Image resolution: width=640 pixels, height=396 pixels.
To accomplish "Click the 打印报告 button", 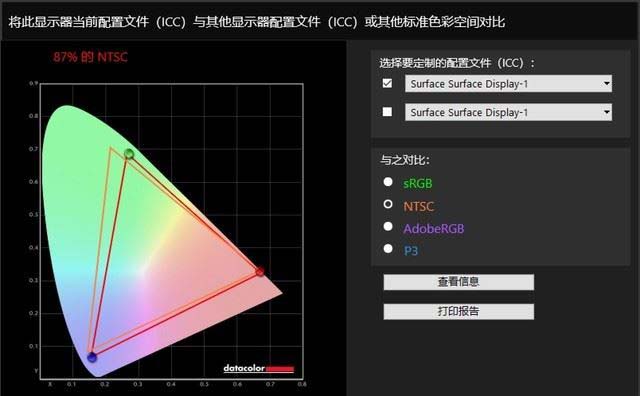I will [x=458, y=311].
